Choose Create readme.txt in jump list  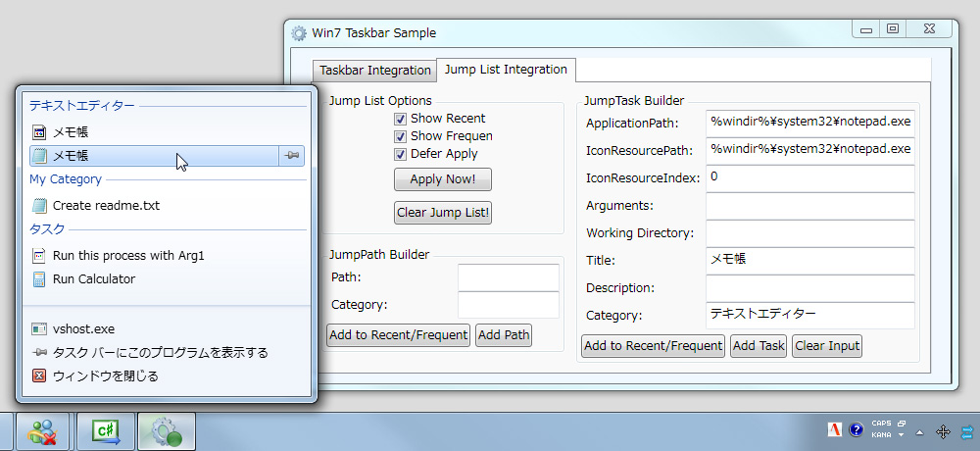(167, 205)
